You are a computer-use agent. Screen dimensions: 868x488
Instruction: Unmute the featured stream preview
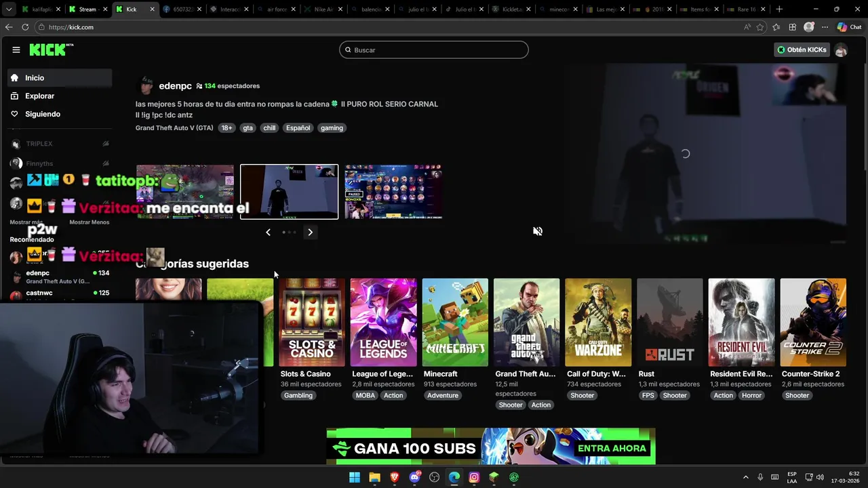click(538, 231)
